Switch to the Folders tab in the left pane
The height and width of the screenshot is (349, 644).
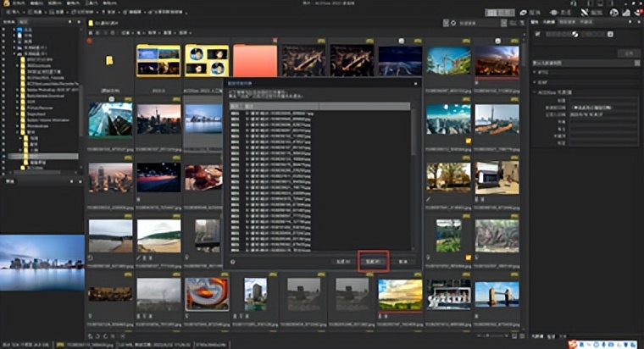[x=9, y=22]
